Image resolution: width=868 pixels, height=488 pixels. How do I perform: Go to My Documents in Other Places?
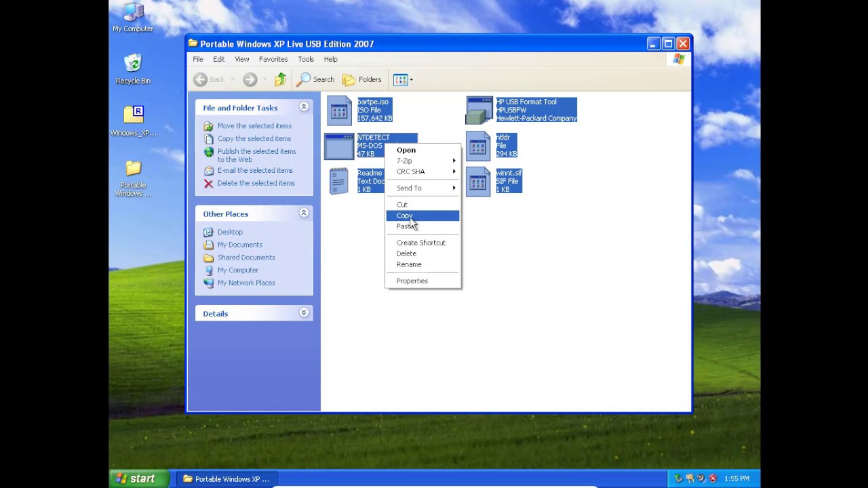tap(240, 245)
